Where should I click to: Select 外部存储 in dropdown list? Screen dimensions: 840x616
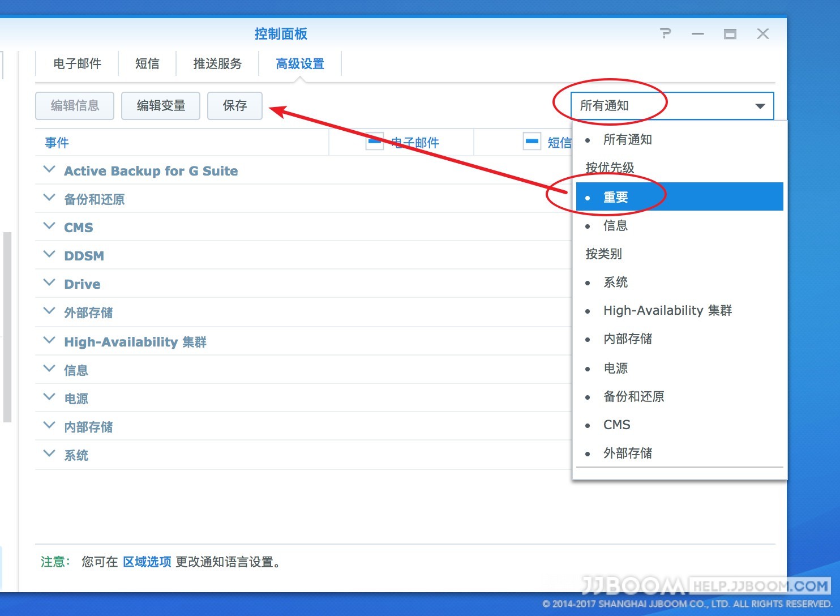coord(679,453)
